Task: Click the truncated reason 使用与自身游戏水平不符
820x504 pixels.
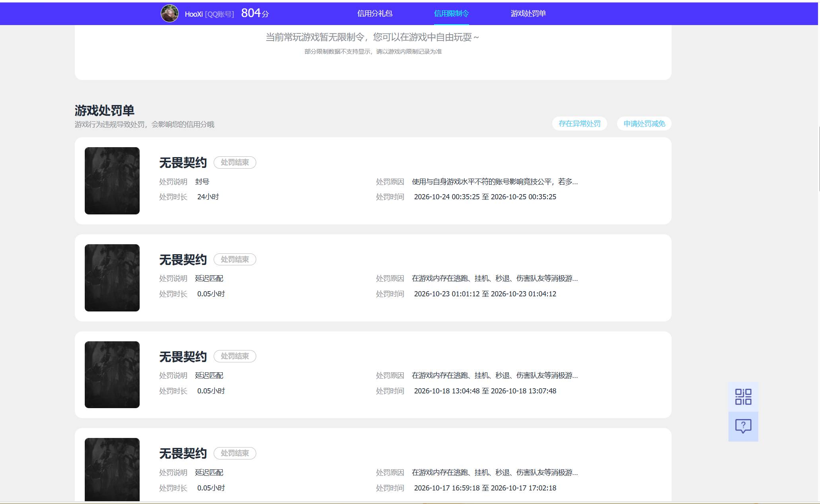Action: click(495, 182)
